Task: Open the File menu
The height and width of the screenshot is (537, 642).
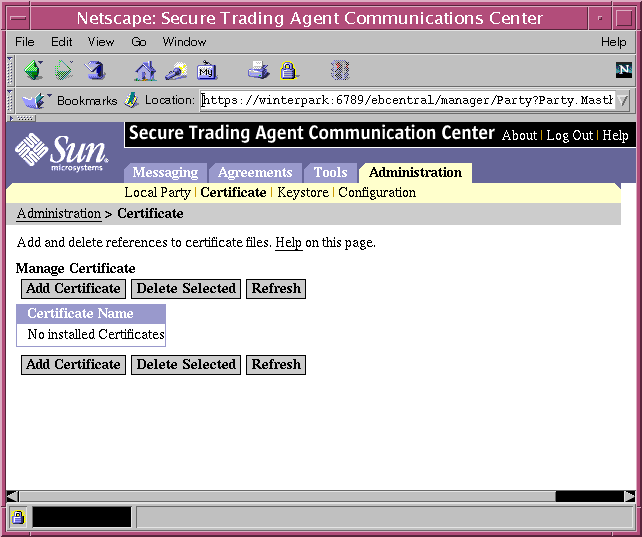Action: 25,42
